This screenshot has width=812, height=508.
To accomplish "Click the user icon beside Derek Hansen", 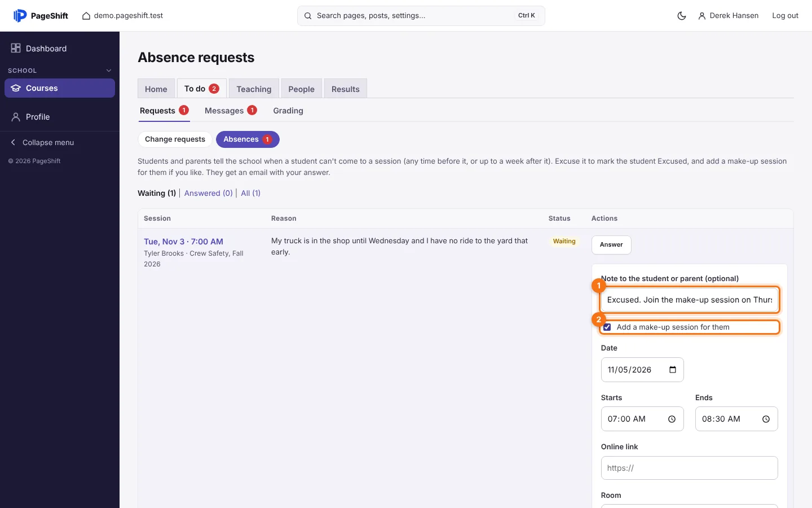I will click(x=702, y=16).
